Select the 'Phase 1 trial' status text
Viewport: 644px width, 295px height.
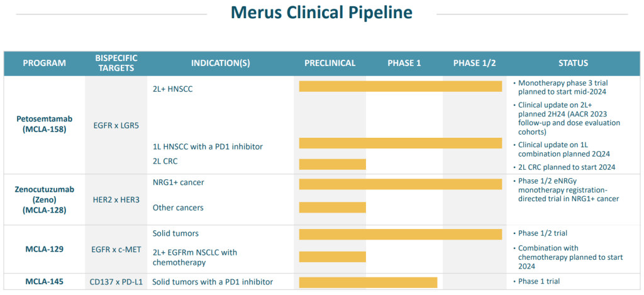coord(538,281)
